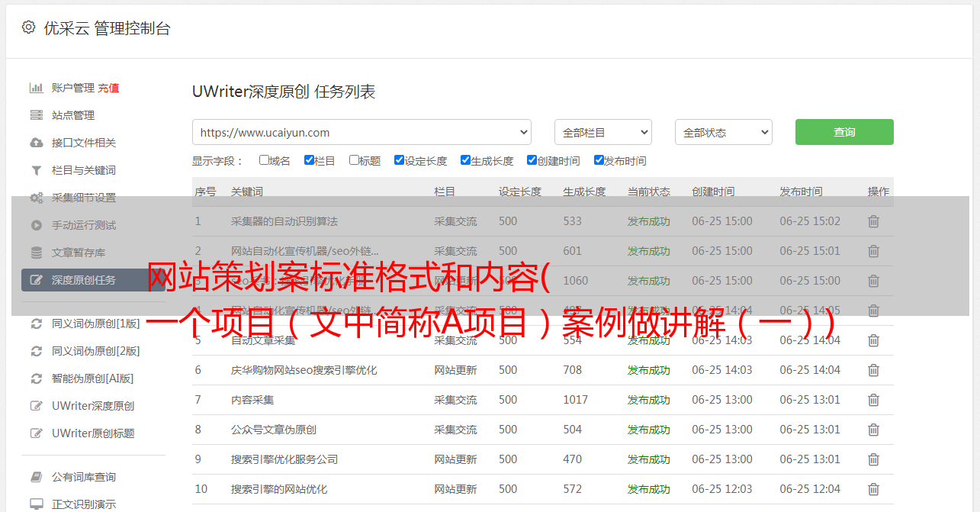
Task: Click the 序号 column header
Action: pyautogui.click(x=205, y=192)
